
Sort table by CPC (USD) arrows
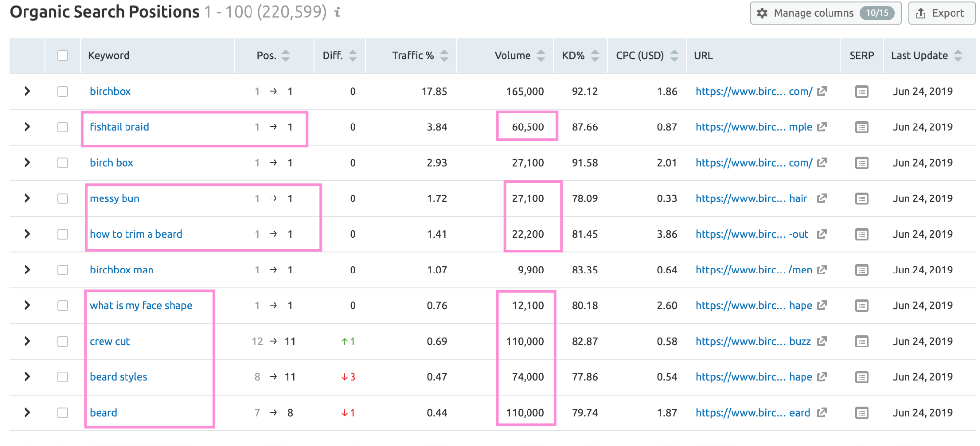coord(674,56)
